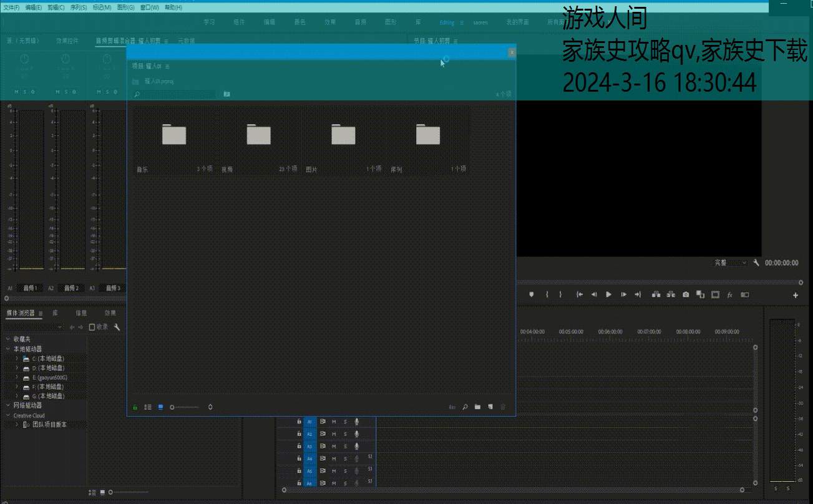
Task: Switch media browser to list view
Action: 92,492
